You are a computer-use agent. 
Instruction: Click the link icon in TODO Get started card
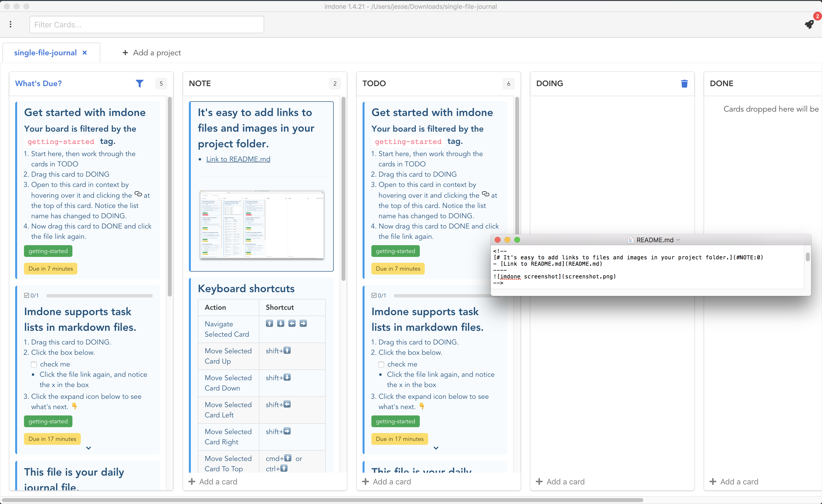(x=485, y=194)
